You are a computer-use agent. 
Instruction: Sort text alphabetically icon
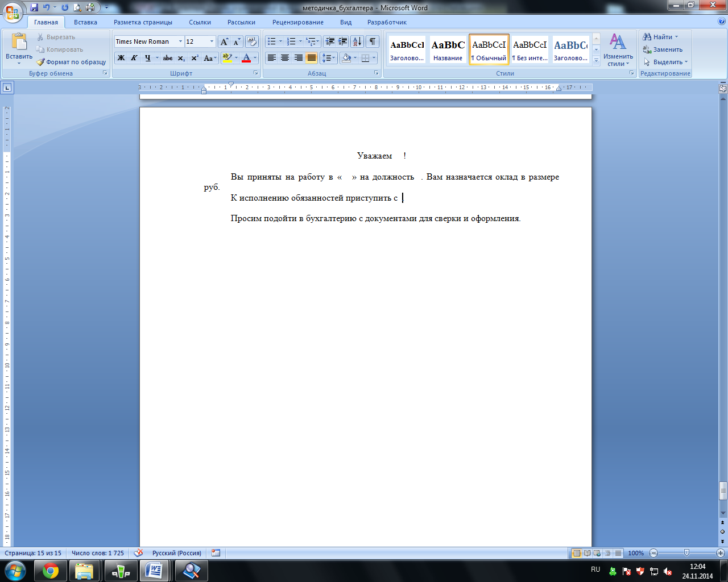point(357,41)
